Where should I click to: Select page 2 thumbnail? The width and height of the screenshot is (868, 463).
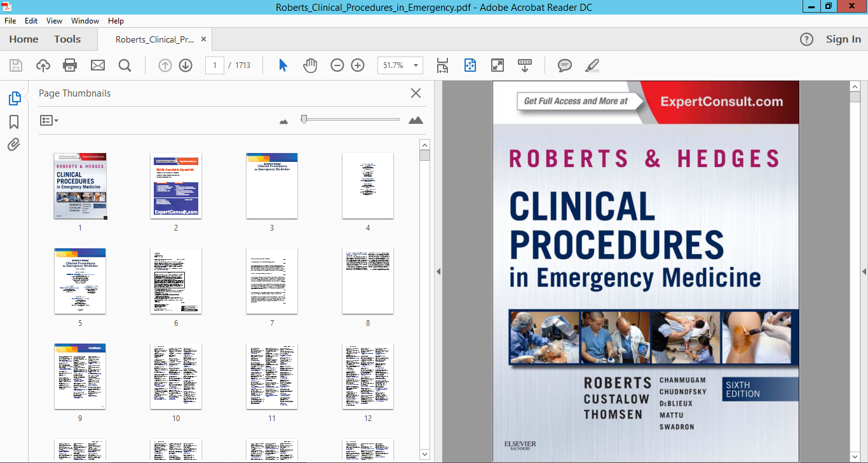[x=176, y=185]
